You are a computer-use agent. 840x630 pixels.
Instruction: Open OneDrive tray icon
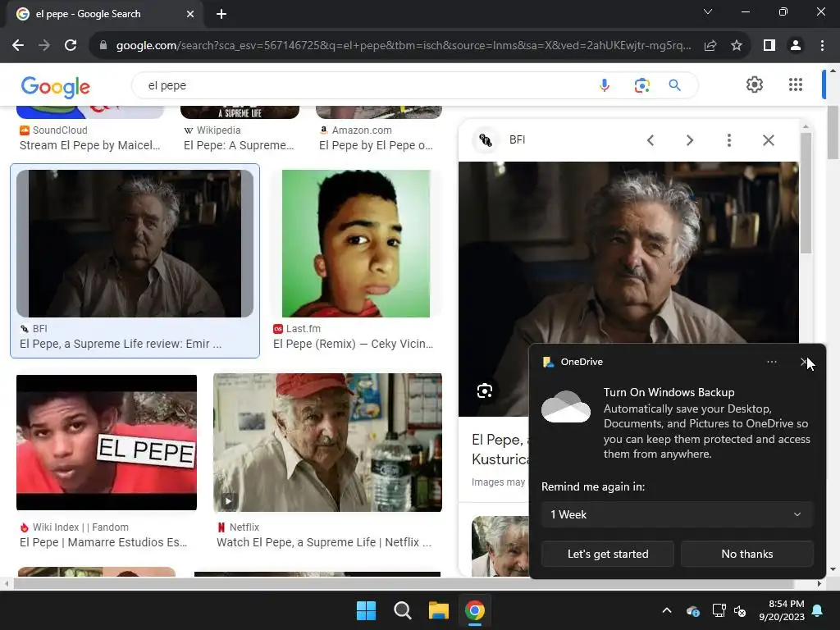click(x=692, y=610)
